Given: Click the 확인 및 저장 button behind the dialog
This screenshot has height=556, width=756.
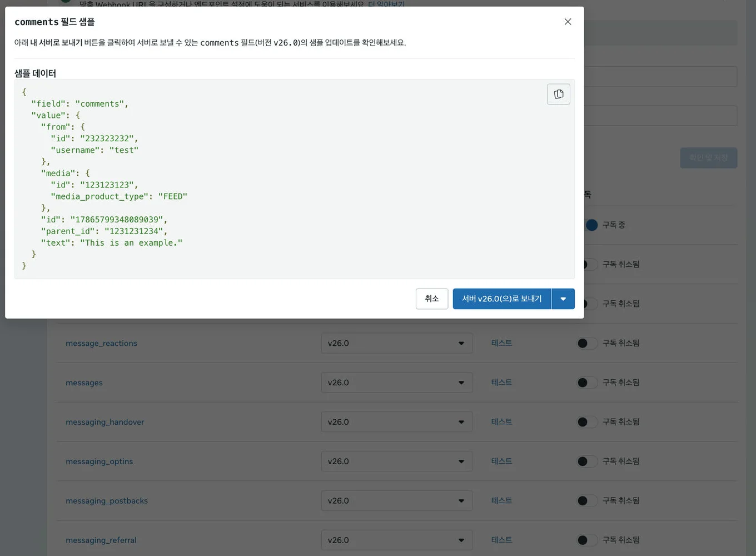Looking at the screenshot, I should [x=709, y=158].
